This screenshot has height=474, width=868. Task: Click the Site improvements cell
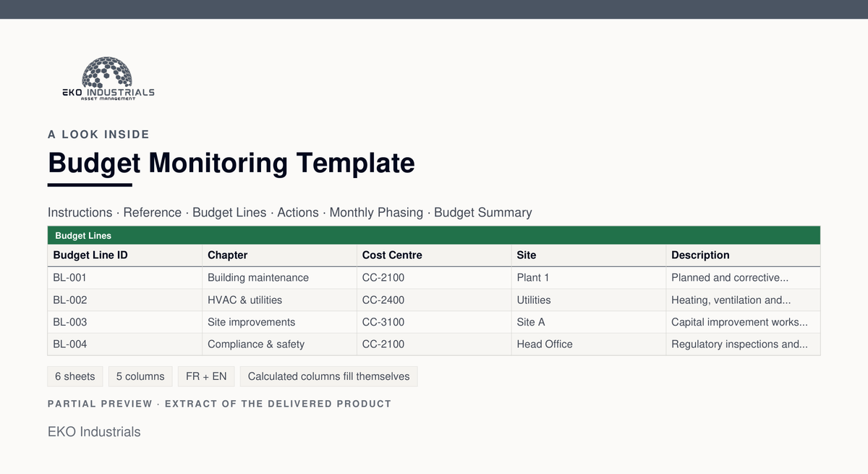pos(279,322)
